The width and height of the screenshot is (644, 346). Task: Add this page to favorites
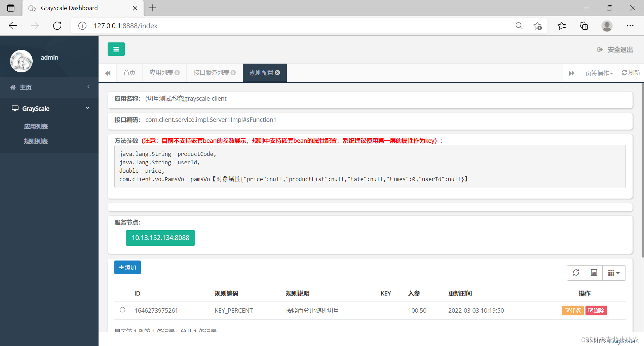537,26
